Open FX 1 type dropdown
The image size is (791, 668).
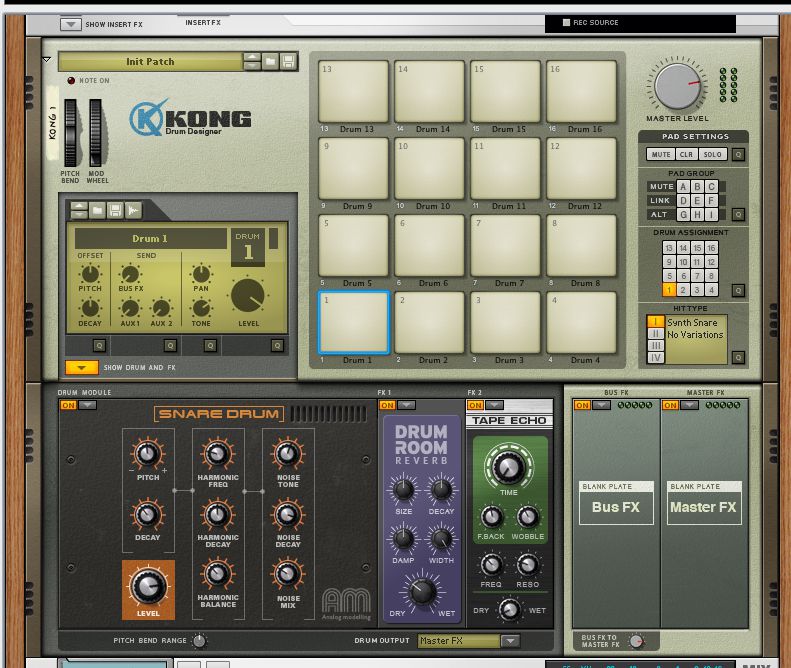(x=407, y=405)
